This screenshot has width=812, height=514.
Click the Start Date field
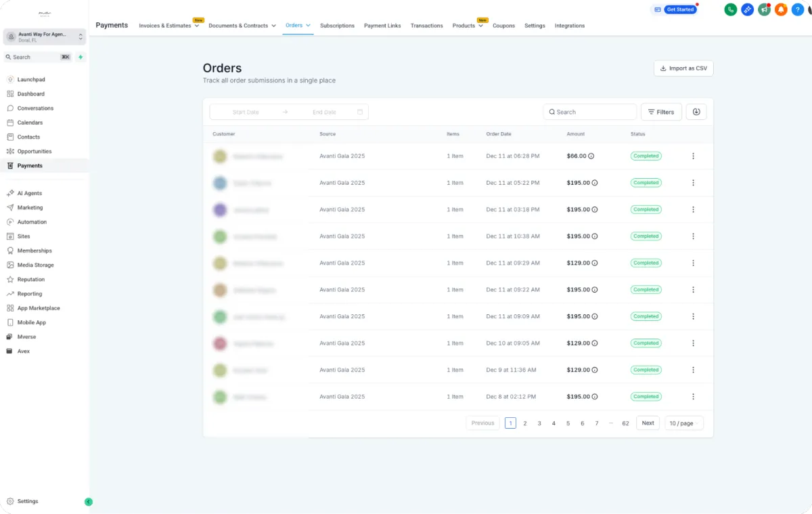pyautogui.click(x=246, y=112)
